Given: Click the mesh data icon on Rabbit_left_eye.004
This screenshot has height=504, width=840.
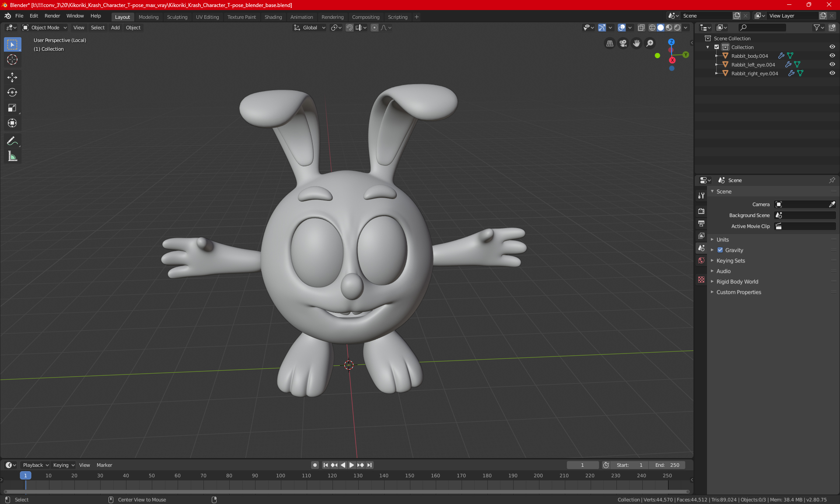Looking at the screenshot, I should 797,65.
